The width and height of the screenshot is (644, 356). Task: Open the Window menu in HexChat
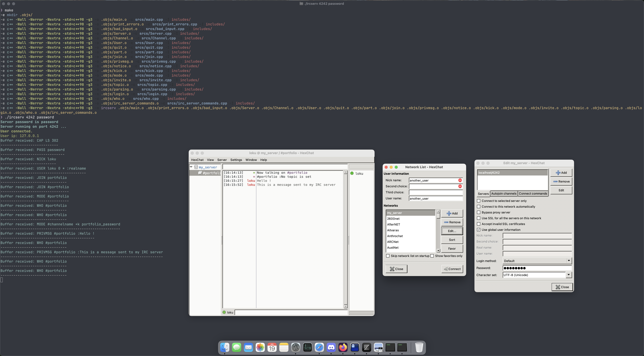(x=251, y=160)
